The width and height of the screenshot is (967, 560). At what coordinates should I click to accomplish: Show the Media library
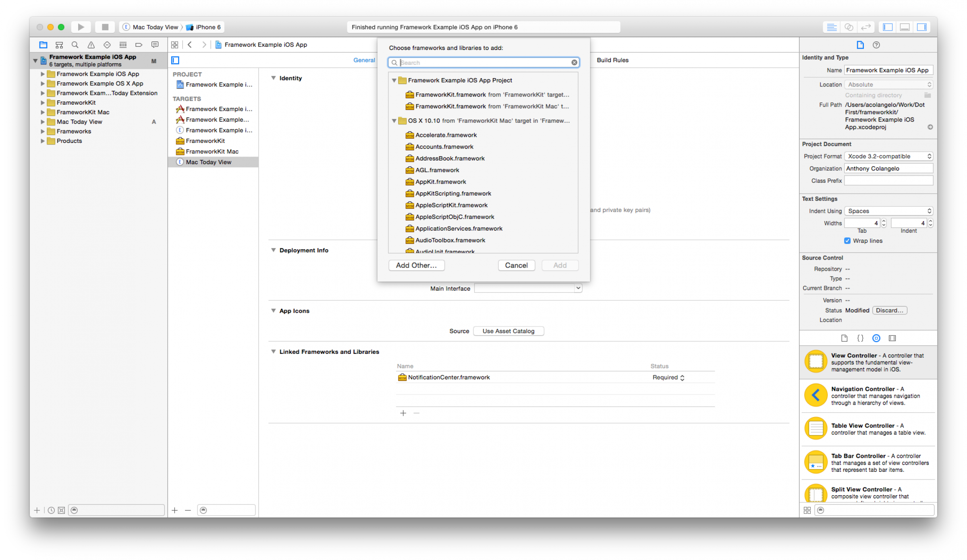892,338
